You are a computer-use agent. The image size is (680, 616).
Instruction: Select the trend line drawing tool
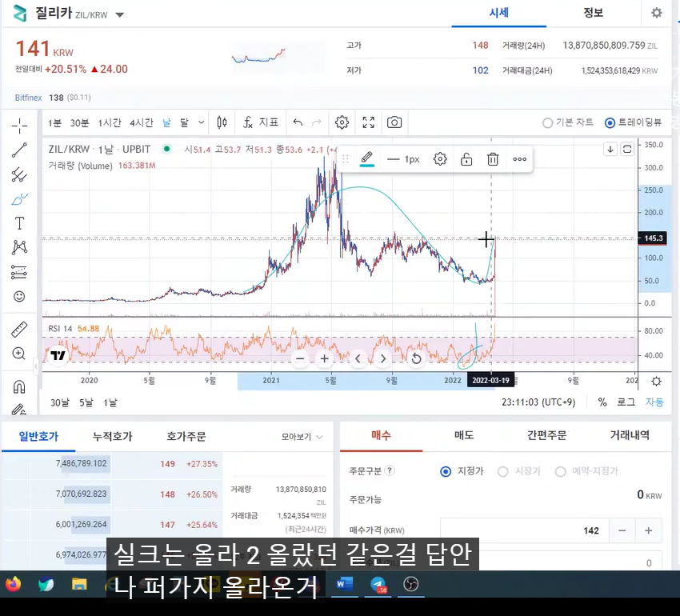[x=19, y=150]
